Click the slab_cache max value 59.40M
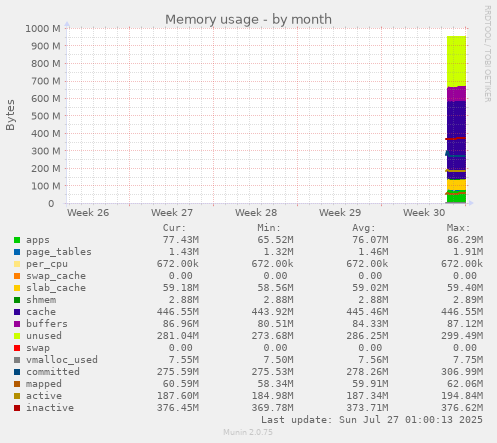 465,288
